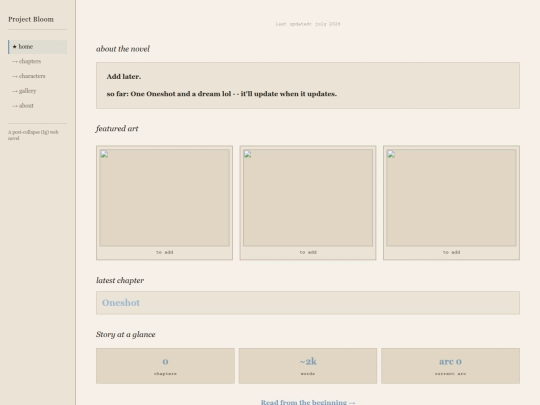540x405 pixels.
Task: Click the arc 0 current arc card
Action: click(450, 366)
